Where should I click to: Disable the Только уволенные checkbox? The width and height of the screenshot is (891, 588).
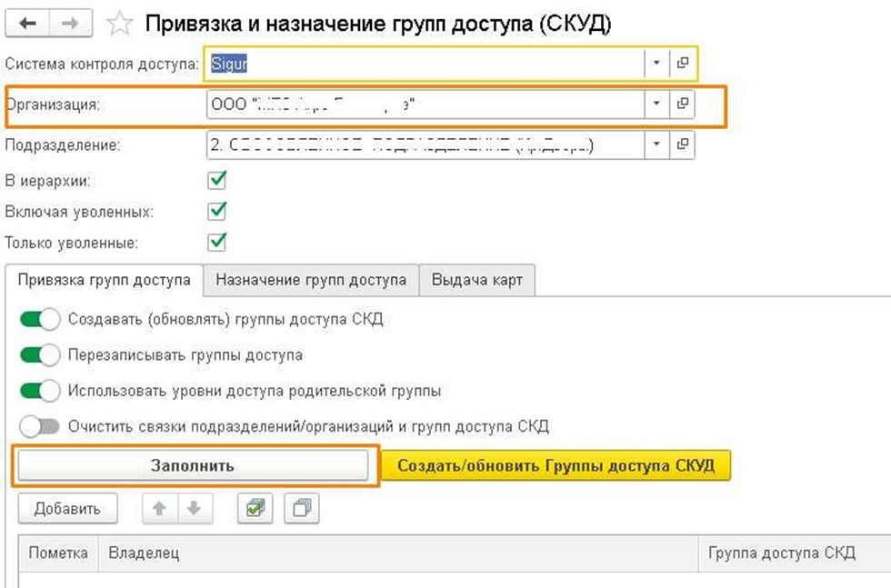click(216, 243)
